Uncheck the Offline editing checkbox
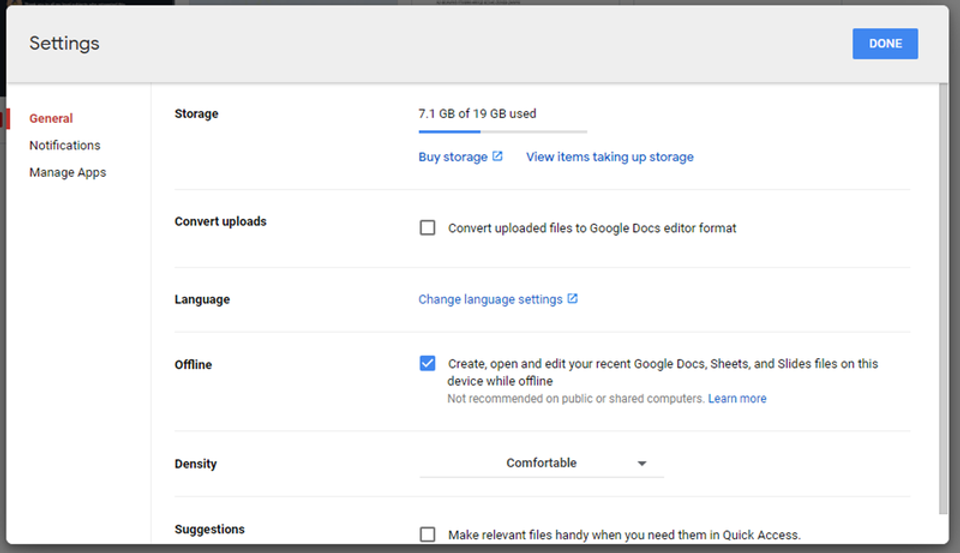Image resolution: width=960 pixels, height=553 pixels. point(427,363)
